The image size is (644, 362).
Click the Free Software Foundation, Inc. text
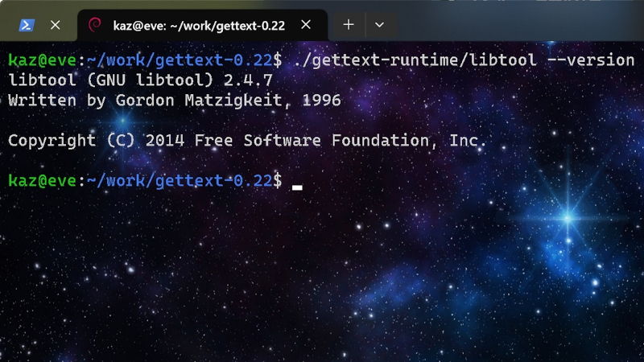(341, 141)
